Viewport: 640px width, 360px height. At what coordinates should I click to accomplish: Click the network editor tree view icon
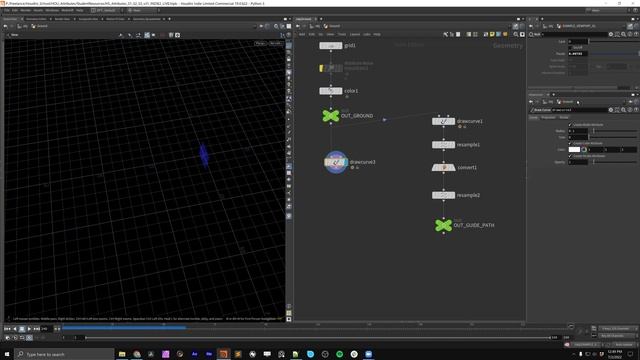coord(452,35)
